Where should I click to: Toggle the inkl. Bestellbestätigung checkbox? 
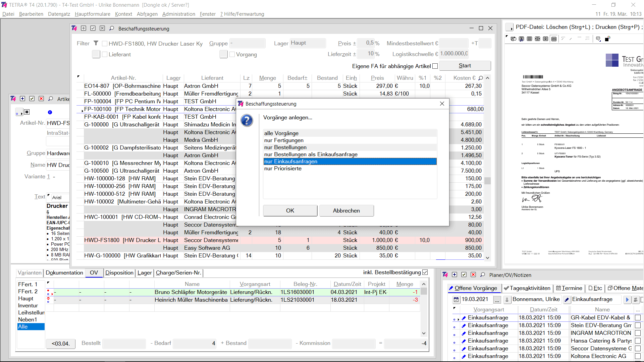pyautogui.click(x=425, y=272)
